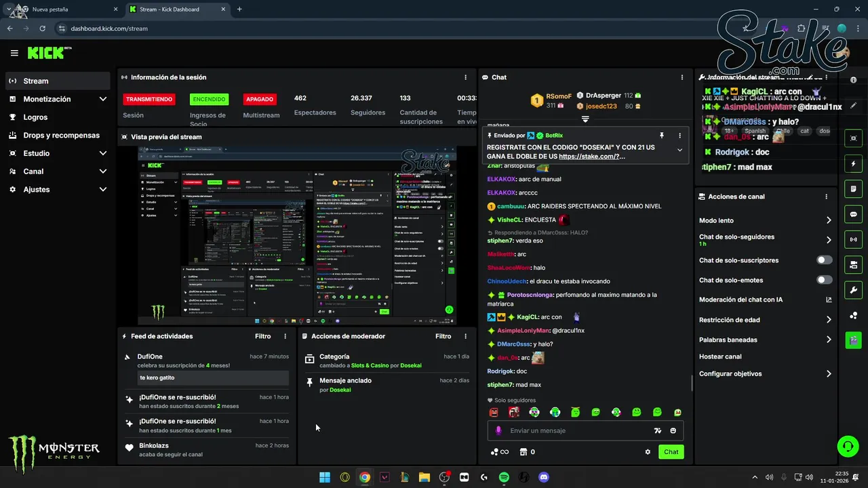Select DufiOne 4 meses subscription entry
This screenshot has height=488, width=868.
(207, 368)
